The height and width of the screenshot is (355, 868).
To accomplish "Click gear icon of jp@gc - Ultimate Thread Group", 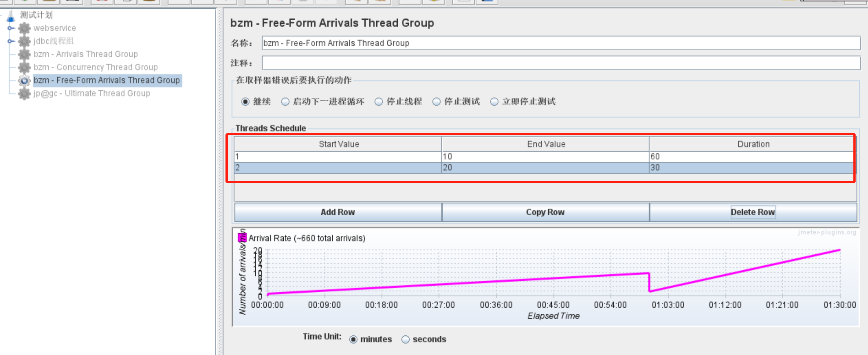I will (x=24, y=93).
